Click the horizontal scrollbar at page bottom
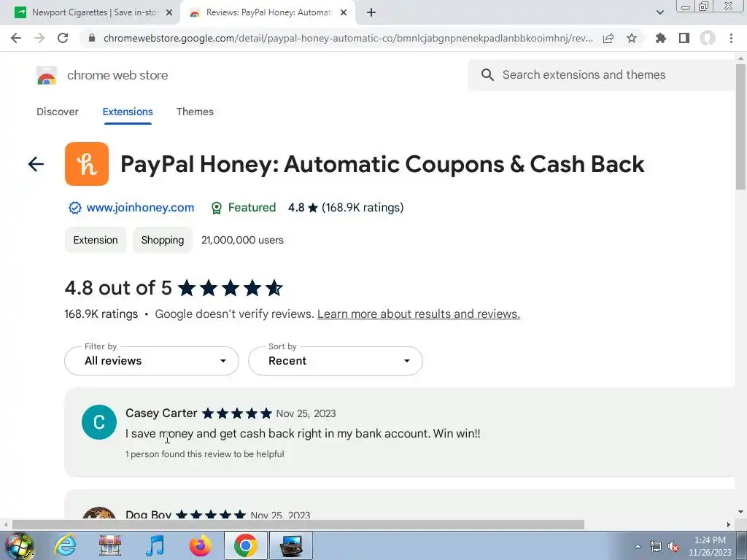Image resolution: width=747 pixels, height=560 pixels. 298,524
